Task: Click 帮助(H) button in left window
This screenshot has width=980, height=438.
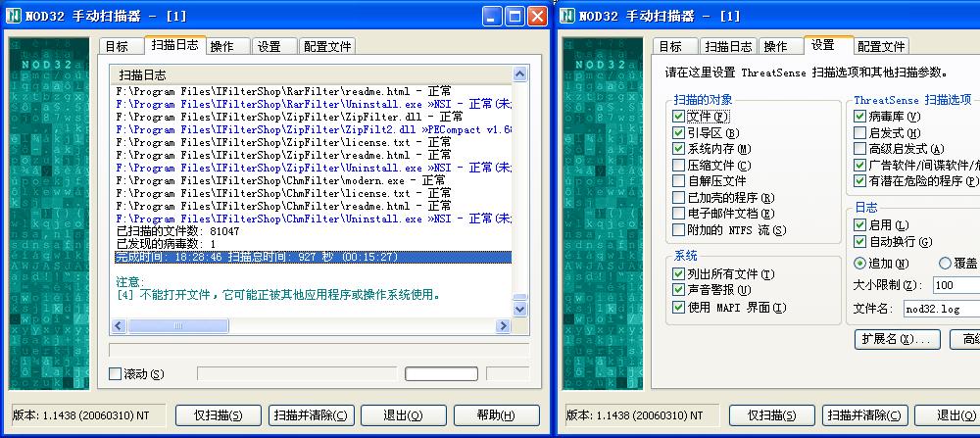Action: point(496,415)
